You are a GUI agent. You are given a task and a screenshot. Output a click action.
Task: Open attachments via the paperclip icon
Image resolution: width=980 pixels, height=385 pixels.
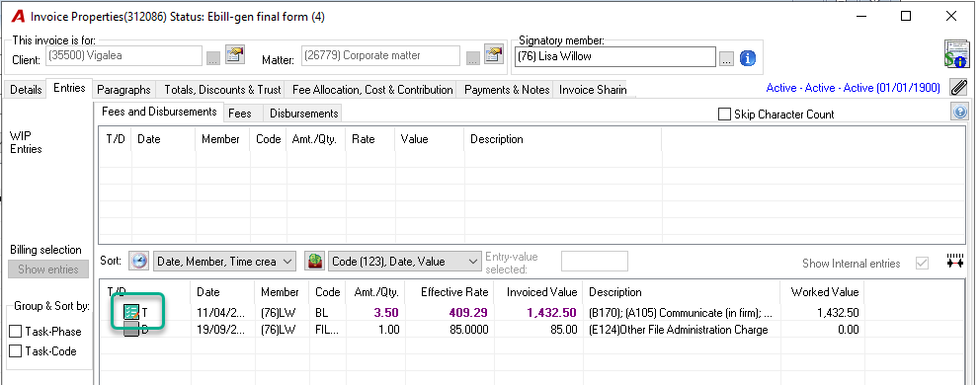coord(958,87)
